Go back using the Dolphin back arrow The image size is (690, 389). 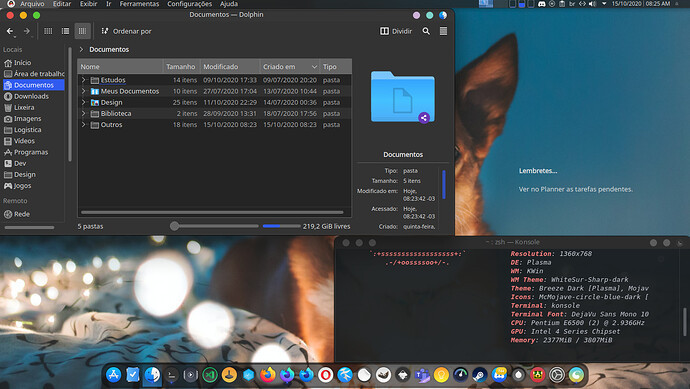point(10,31)
